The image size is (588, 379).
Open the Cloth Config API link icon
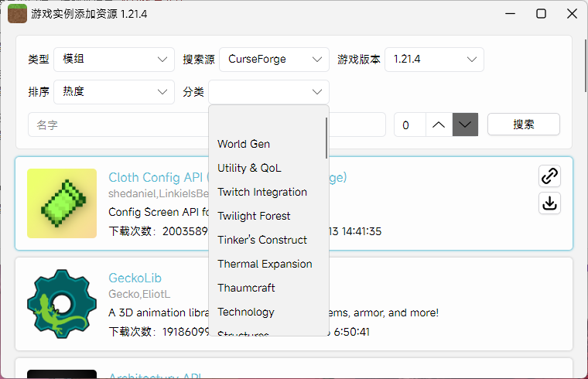pyautogui.click(x=549, y=176)
